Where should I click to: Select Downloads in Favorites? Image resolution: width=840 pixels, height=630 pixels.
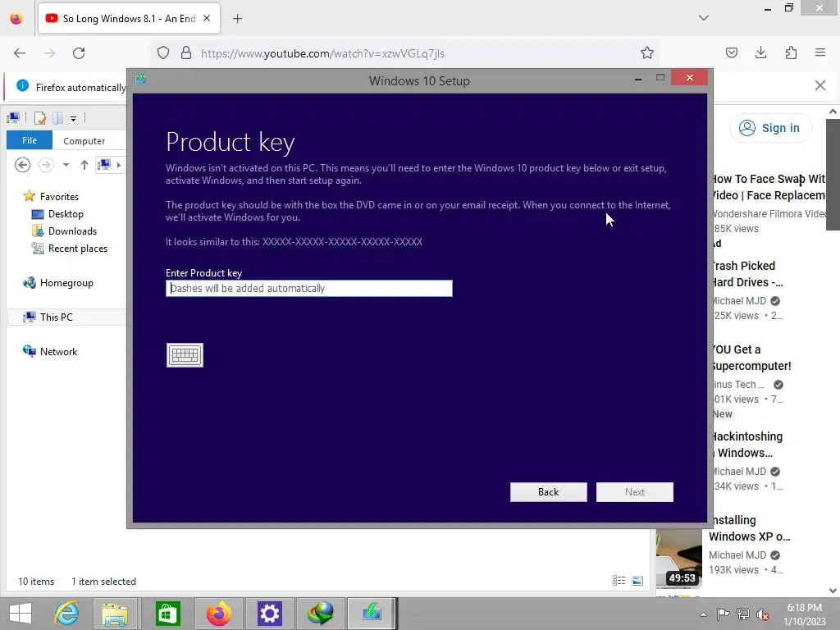(64, 231)
